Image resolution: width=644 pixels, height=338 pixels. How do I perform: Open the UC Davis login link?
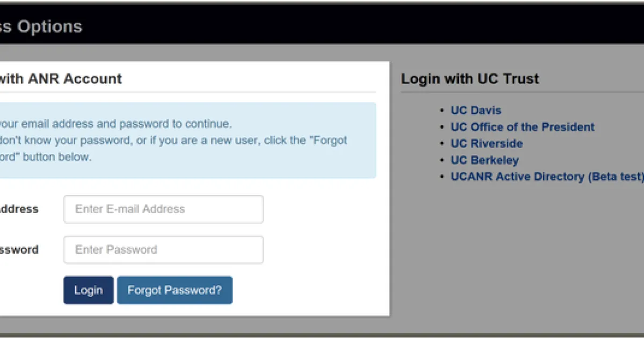pyautogui.click(x=475, y=111)
